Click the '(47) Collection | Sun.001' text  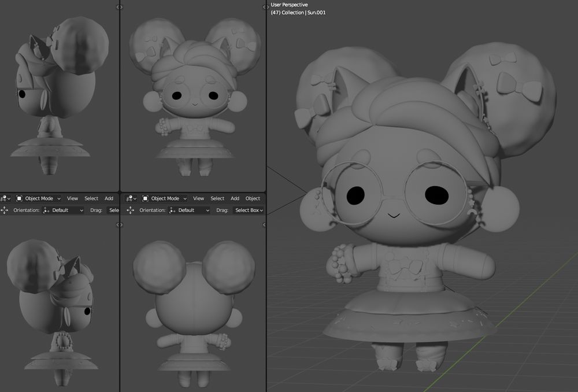[298, 13]
